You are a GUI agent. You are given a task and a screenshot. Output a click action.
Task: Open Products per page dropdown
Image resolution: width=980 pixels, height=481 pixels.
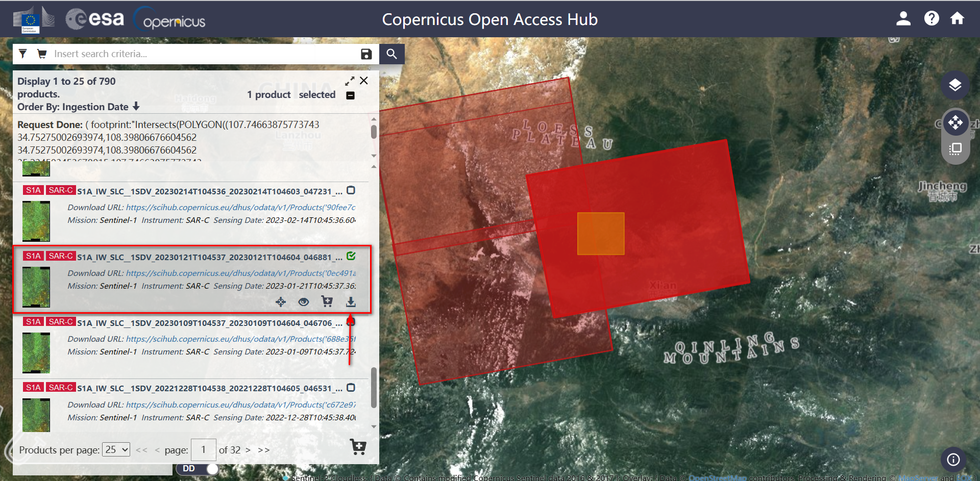tap(116, 449)
